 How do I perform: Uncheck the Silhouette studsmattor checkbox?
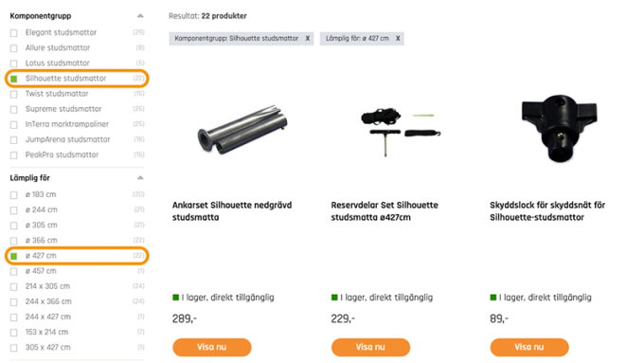coord(14,79)
